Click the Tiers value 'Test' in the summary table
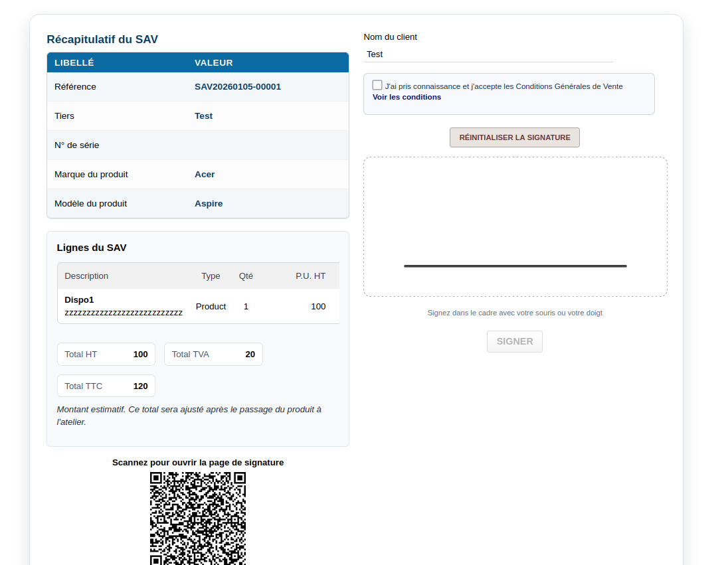Viewport: 728px width, 565px height. click(203, 116)
